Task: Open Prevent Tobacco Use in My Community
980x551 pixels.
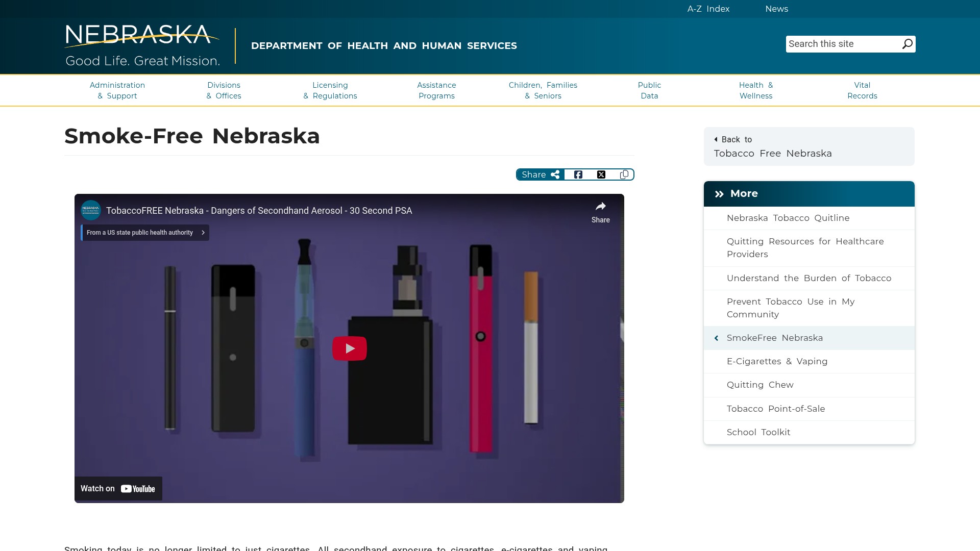Action: coord(809,308)
